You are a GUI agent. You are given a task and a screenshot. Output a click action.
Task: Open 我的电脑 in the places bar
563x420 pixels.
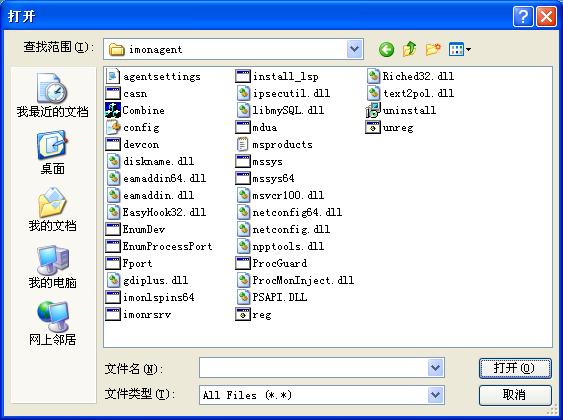(52, 267)
